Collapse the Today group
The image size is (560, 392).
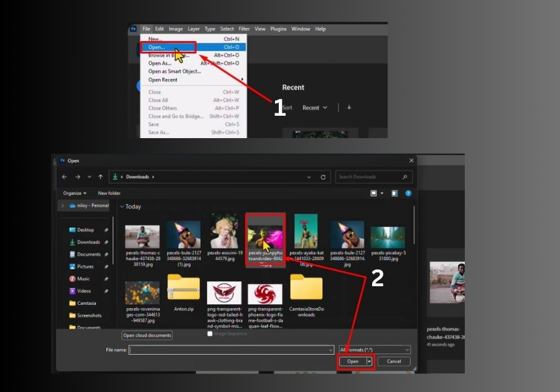(x=122, y=207)
